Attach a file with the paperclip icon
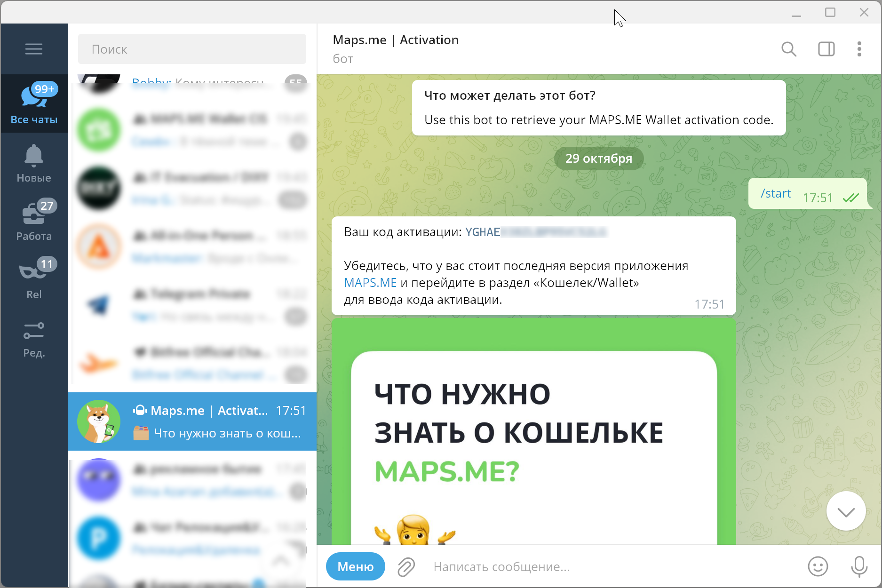The height and width of the screenshot is (588, 882). point(406,567)
